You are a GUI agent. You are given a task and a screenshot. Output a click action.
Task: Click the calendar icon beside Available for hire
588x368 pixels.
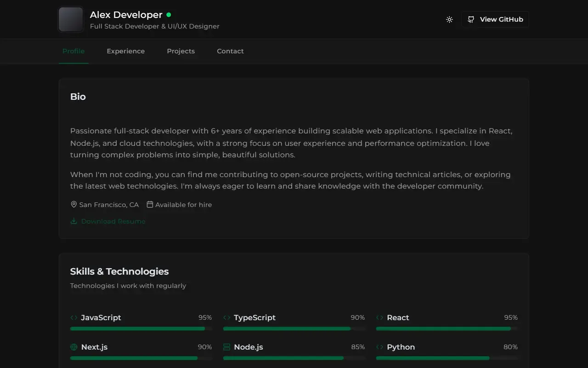150,204
